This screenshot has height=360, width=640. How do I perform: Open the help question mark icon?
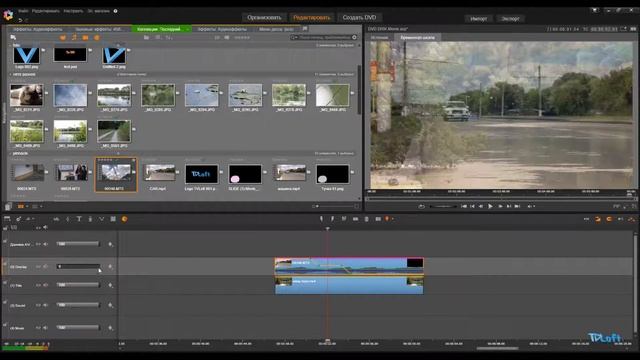click(x=116, y=11)
